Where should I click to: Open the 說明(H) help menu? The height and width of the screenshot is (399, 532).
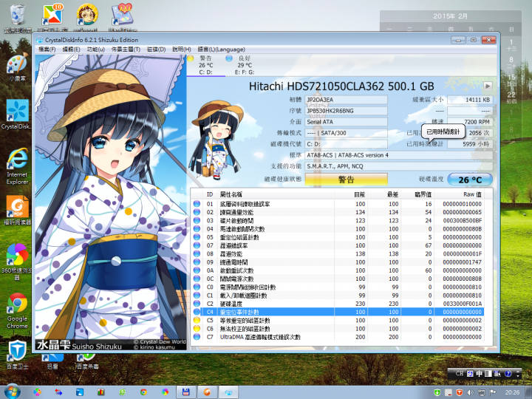click(x=182, y=50)
